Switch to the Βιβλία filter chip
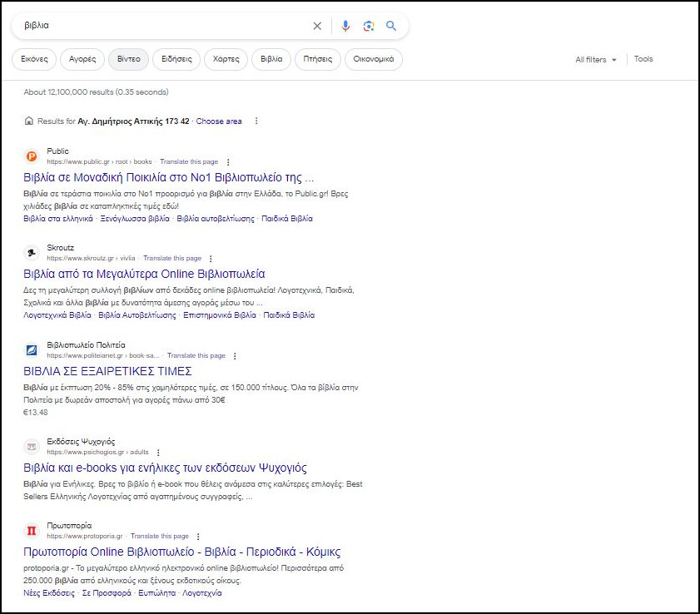 (271, 59)
